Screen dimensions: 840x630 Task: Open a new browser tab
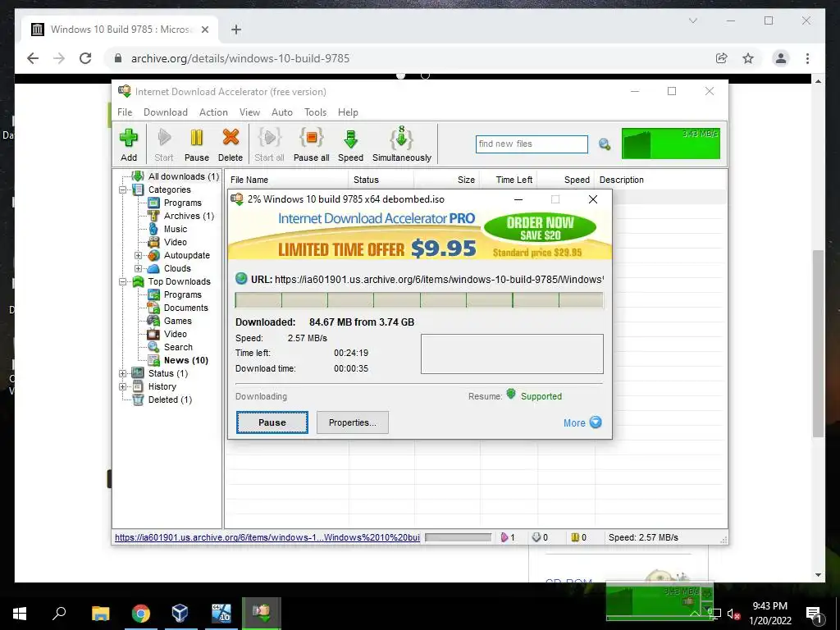tap(236, 30)
